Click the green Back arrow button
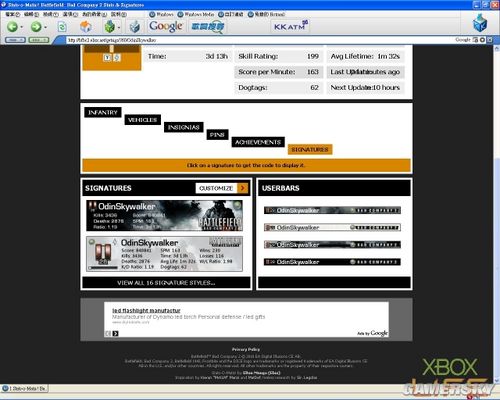500x400 pixels. point(13,27)
